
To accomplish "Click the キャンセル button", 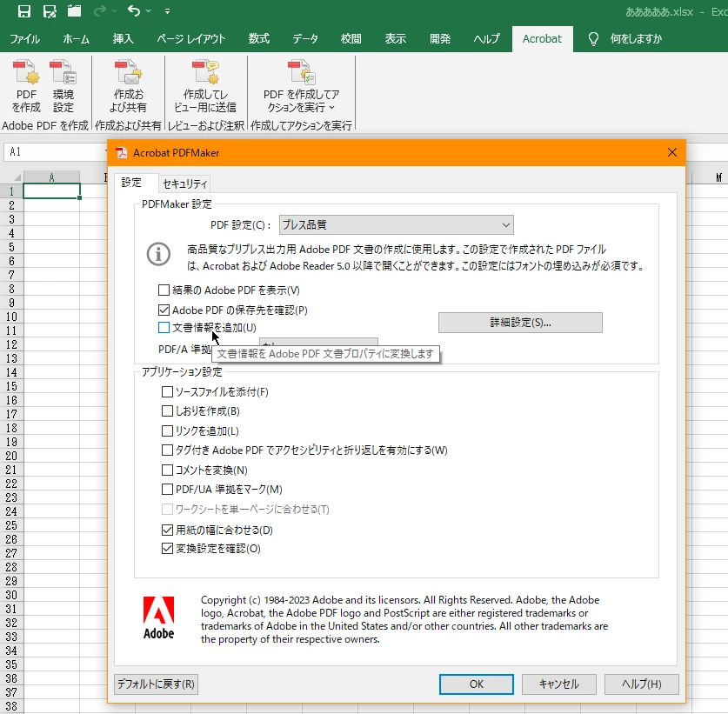I will pyautogui.click(x=559, y=684).
